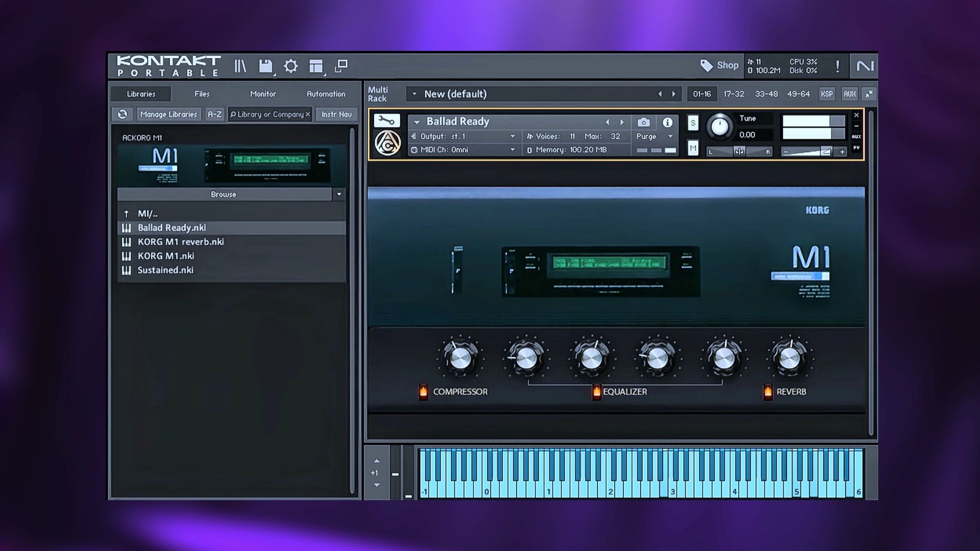Image resolution: width=980 pixels, height=551 pixels.
Task: Click next instrument arrow next to Ballad Ready
Action: coord(622,122)
